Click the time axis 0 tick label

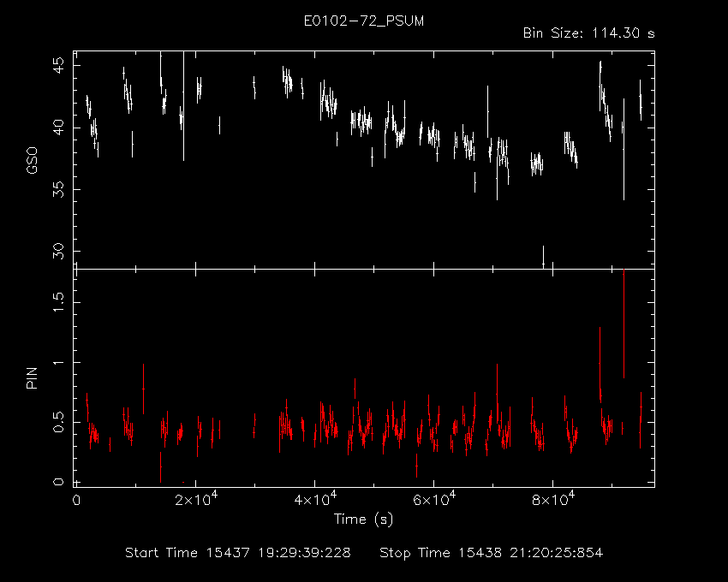tap(76, 501)
